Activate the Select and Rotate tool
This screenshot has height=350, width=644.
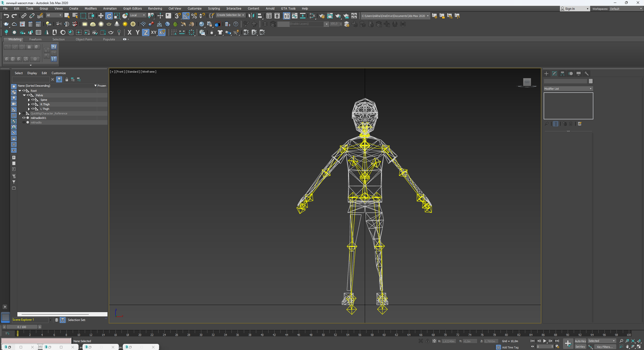[109, 16]
